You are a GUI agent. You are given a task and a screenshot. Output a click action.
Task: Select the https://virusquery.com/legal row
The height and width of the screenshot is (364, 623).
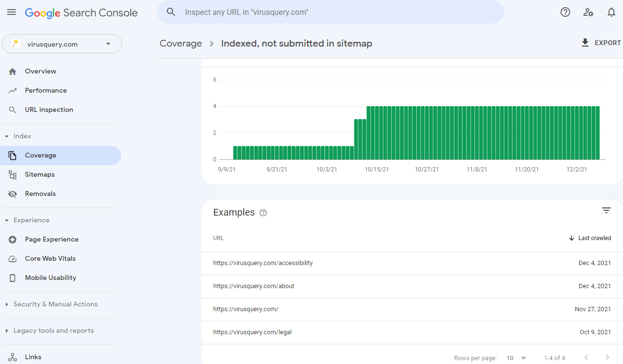click(x=412, y=332)
